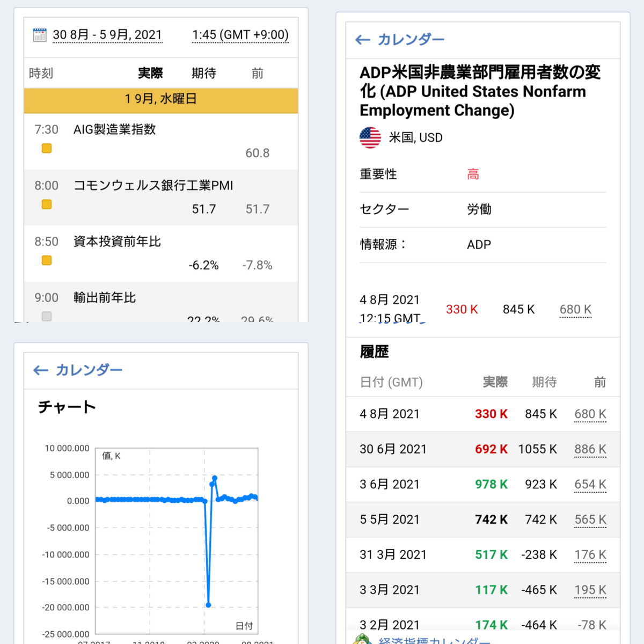Click the United States flag icon
The image size is (644, 644).
pos(370,138)
